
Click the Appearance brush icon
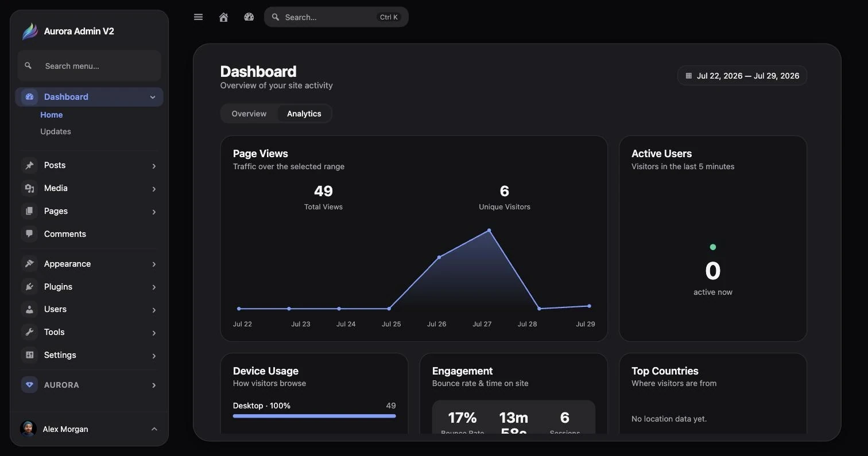(x=29, y=264)
